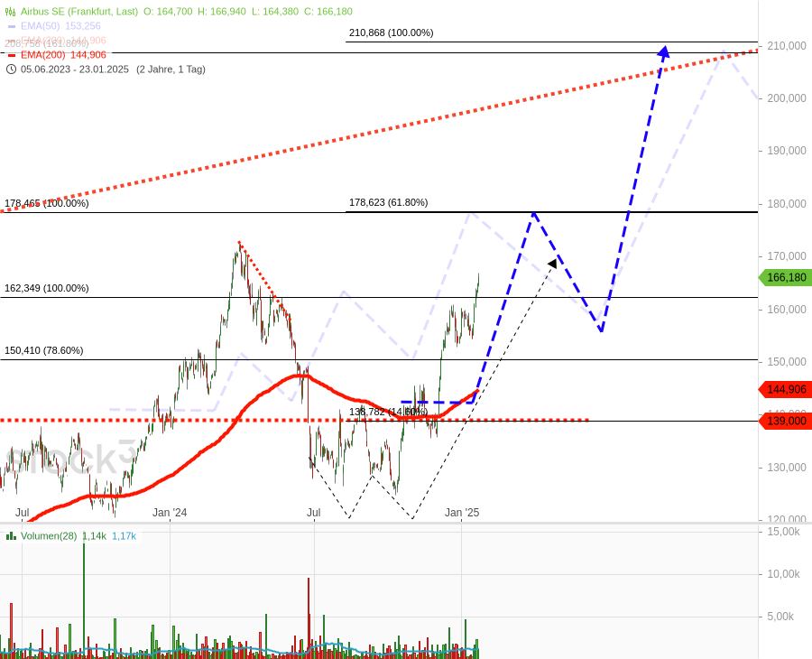
Task: Click the 178,623 (61.80%) Fibonacci label
Action: 388,203
